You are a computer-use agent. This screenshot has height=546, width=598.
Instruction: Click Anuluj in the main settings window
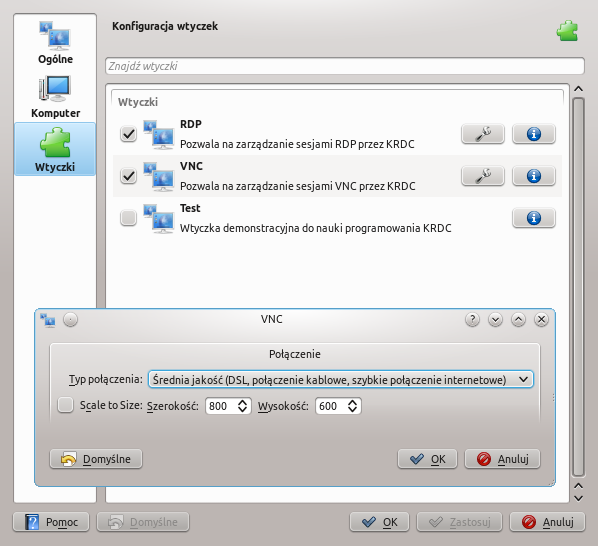point(547,522)
